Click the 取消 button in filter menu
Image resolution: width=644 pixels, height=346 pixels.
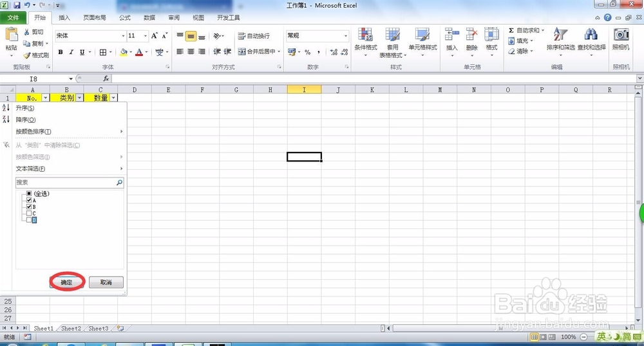tap(106, 282)
